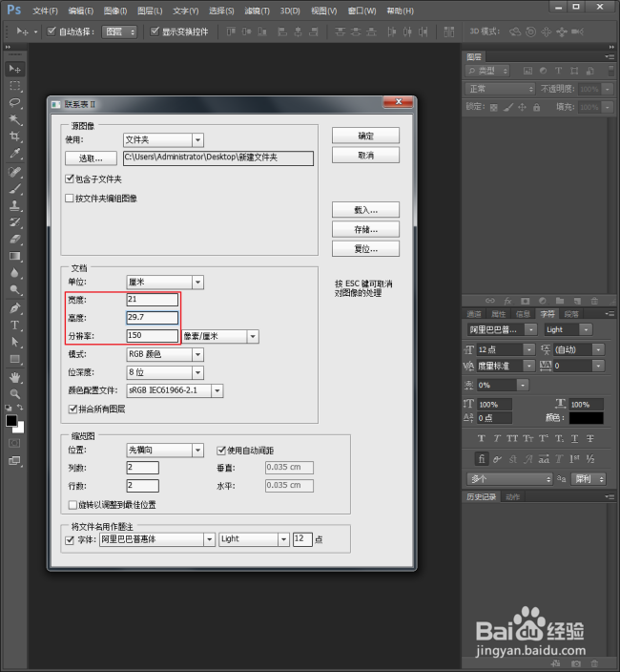The width and height of the screenshot is (620, 672).
Task: Change screen mode icon in toolbar
Action: pos(14,461)
